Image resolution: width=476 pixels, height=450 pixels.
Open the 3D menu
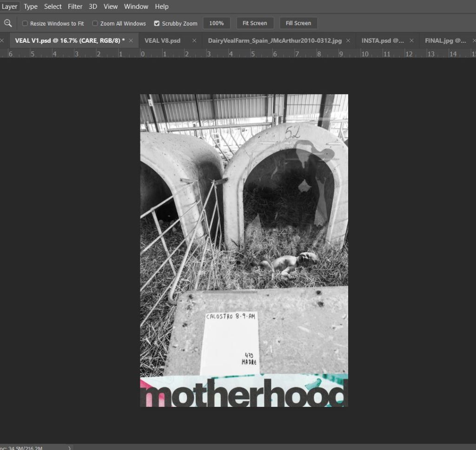click(93, 7)
